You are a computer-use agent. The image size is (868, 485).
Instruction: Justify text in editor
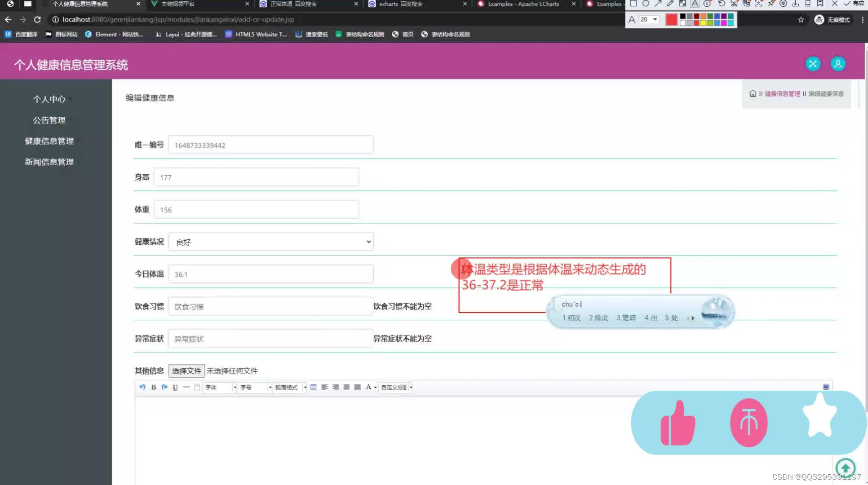(x=357, y=387)
